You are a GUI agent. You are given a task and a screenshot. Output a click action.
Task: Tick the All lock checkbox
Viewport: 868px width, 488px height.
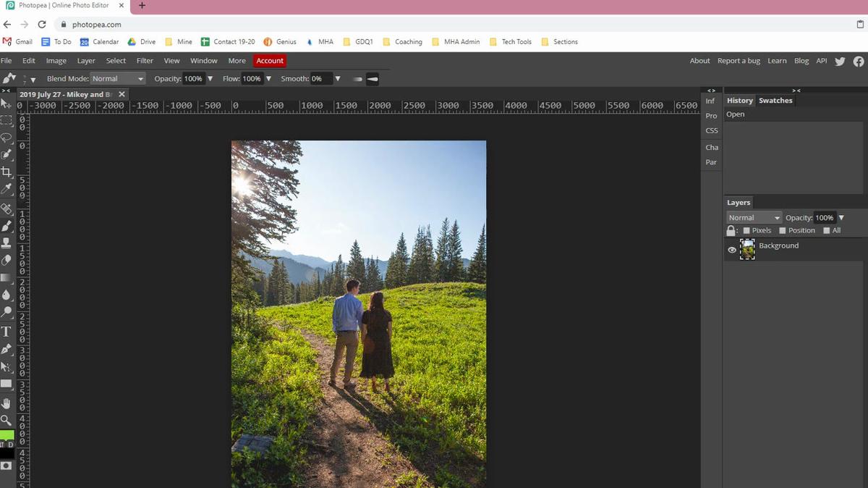(827, 231)
